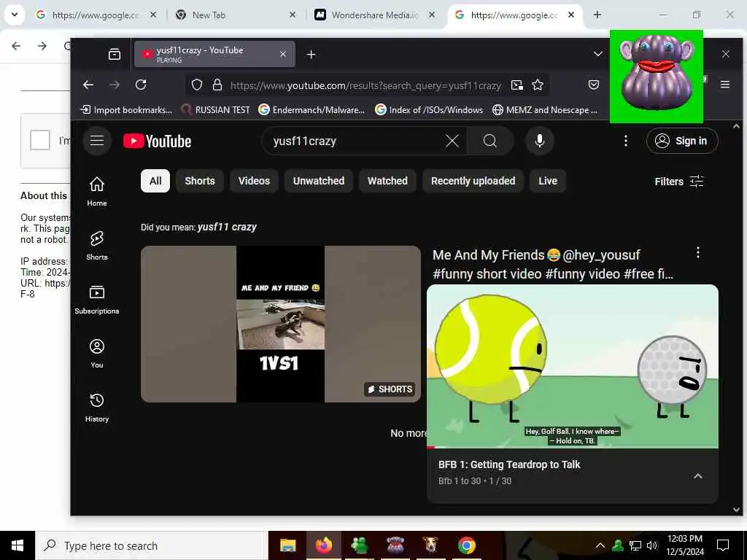Click the Windows taskbar search box
747x560 pixels.
pyautogui.click(x=152, y=545)
